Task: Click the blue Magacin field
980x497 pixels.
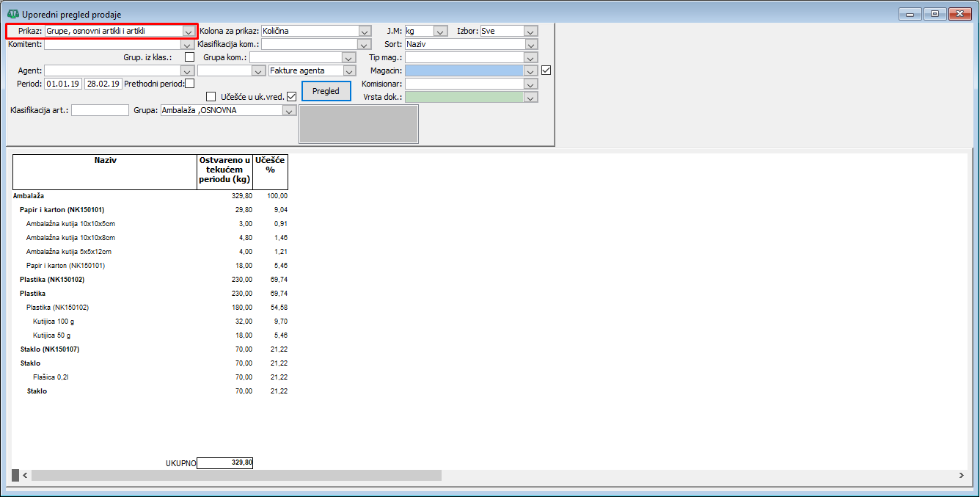Action: point(464,71)
